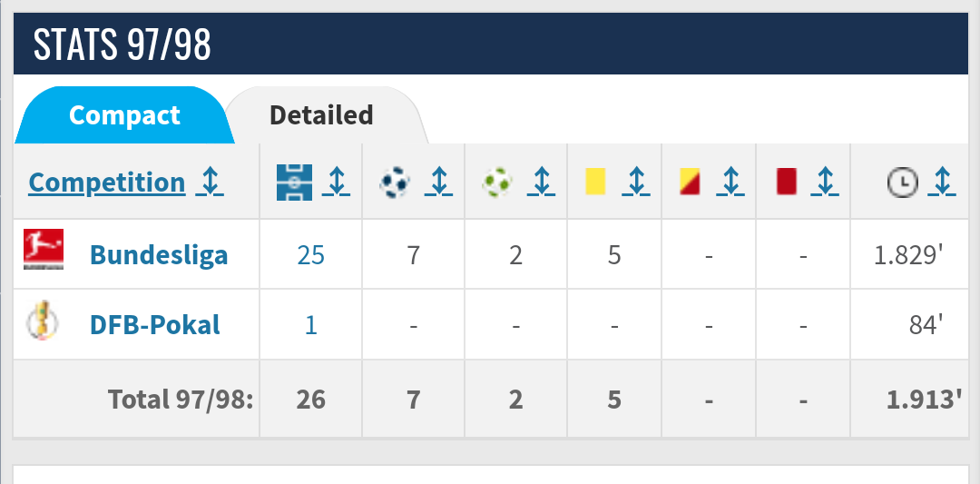The width and height of the screenshot is (980, 484).
Task: Open the DFB-Pokal competition link
Action: pos(155,324)
